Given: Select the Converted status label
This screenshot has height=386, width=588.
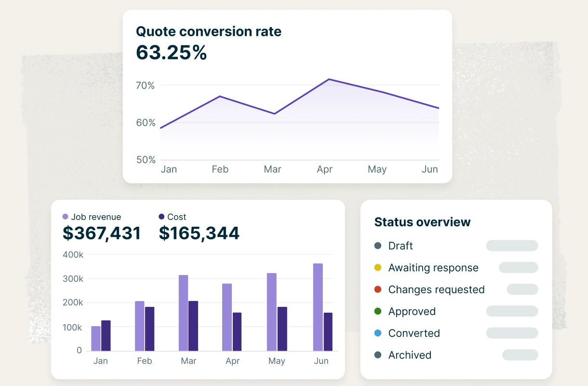Looking at the screenshot, I should [x=414, y=333].
